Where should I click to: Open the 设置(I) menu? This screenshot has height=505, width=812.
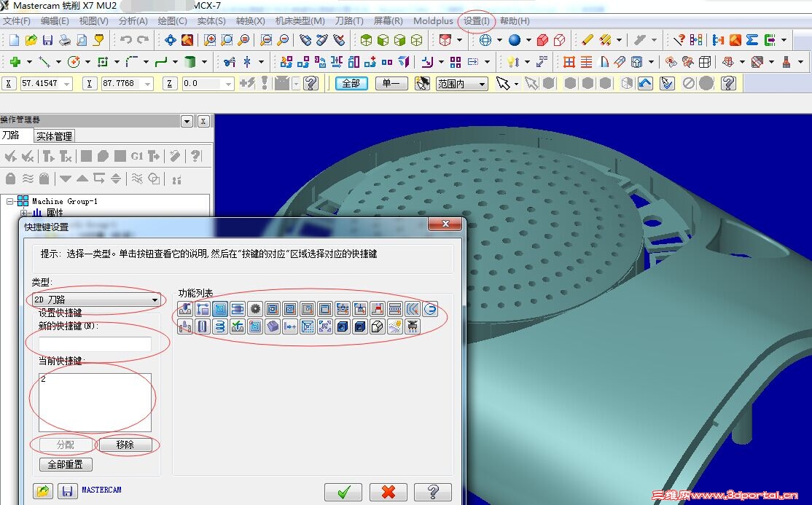click(x=477, y=20)
